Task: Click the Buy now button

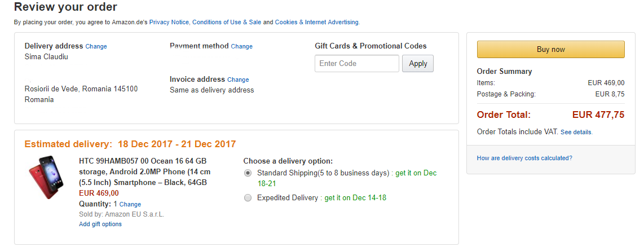Action: tap(550, 50)
